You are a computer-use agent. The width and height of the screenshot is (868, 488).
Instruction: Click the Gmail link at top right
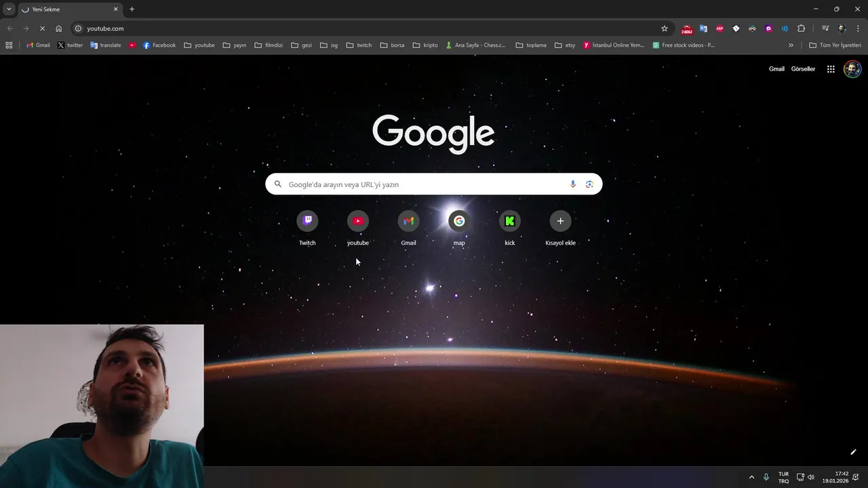pos(776,69)
